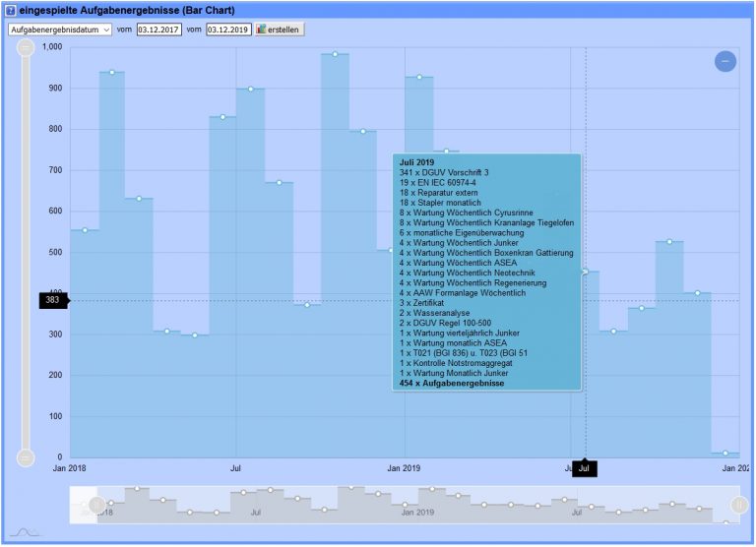Click the black Jul label on the x-axis
Screen dimensions: 756x547
pyautogui.click(x=585, y=469)
